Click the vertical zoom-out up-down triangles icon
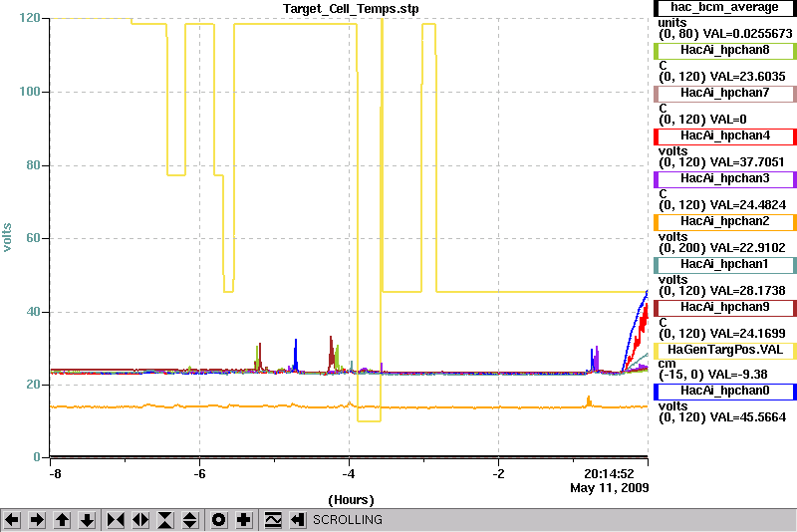 point(190,520)
